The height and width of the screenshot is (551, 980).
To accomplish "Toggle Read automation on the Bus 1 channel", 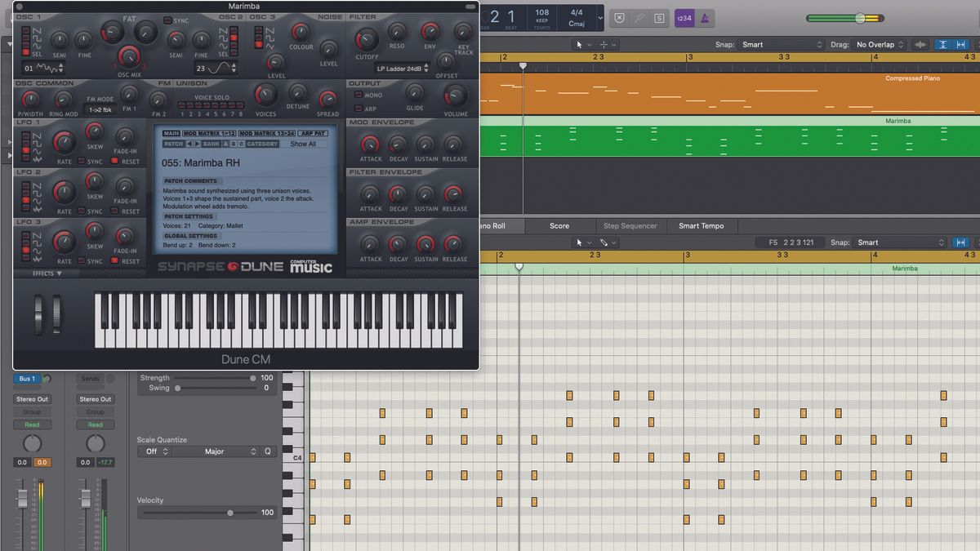I will 31,424.
